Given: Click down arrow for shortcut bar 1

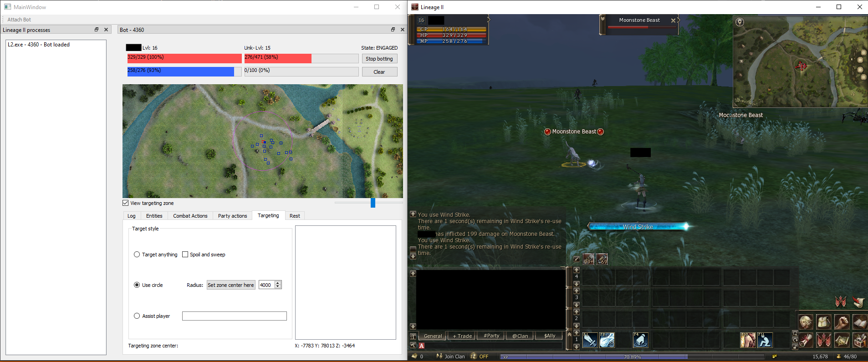Looking at the screenshot, I should tap(576, 347).
